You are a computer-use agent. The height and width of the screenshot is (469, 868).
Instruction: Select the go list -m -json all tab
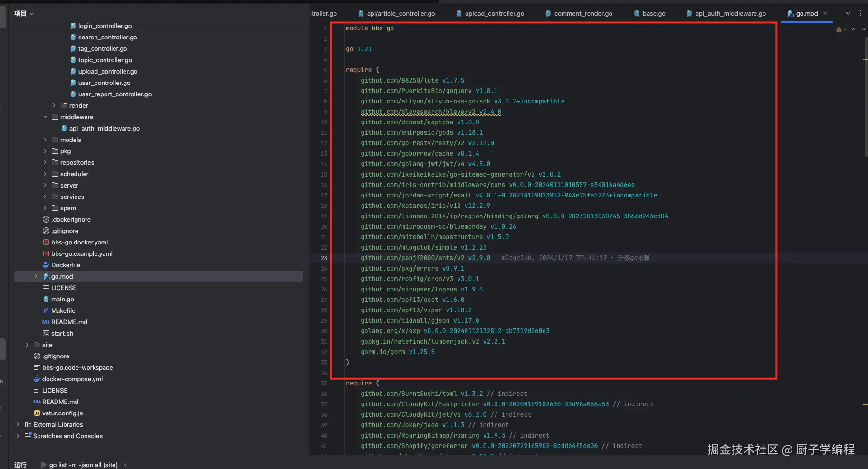(x=84, y=465)
